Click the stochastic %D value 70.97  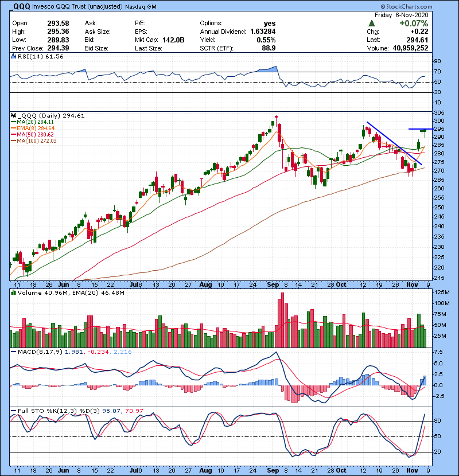(134, 411)
